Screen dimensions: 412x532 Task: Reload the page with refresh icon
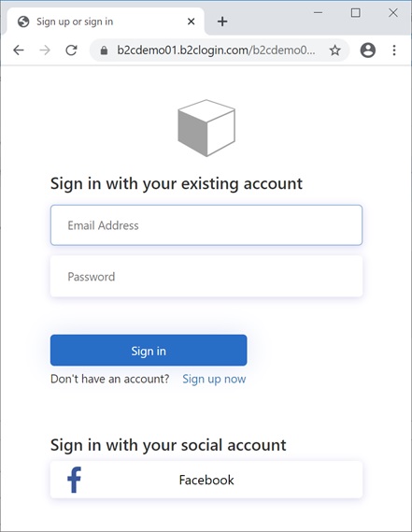click(x=71, y=50)
